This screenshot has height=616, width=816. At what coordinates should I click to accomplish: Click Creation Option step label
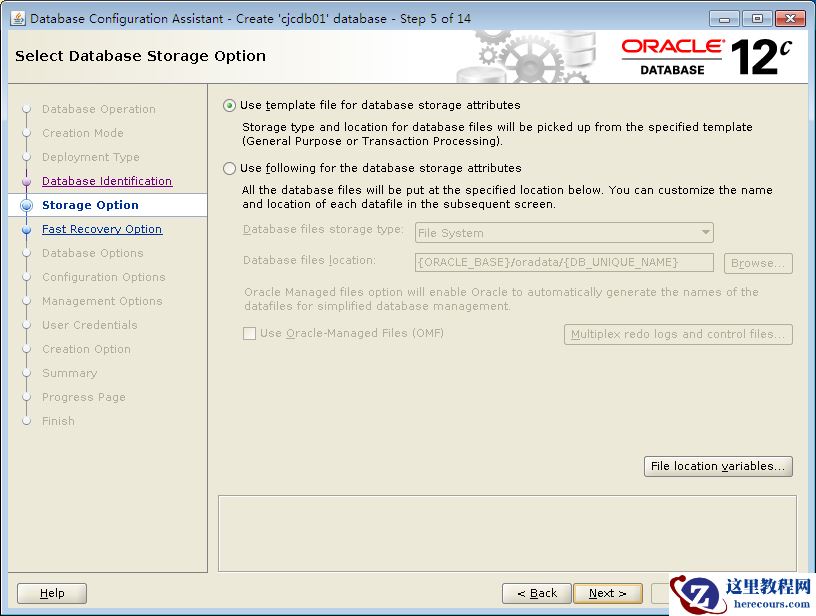(x=86, y=349)
